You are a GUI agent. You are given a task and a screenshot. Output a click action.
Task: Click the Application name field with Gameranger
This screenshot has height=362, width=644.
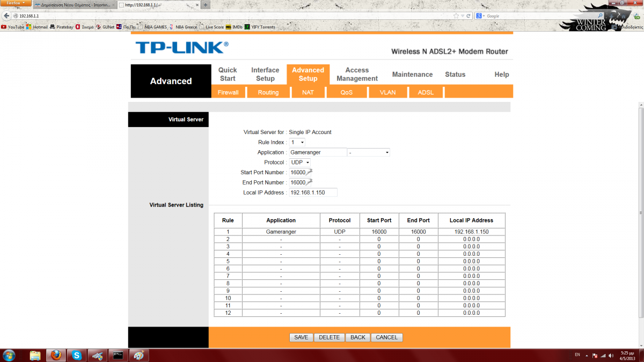pyautogui.click(x=318, y=152)
